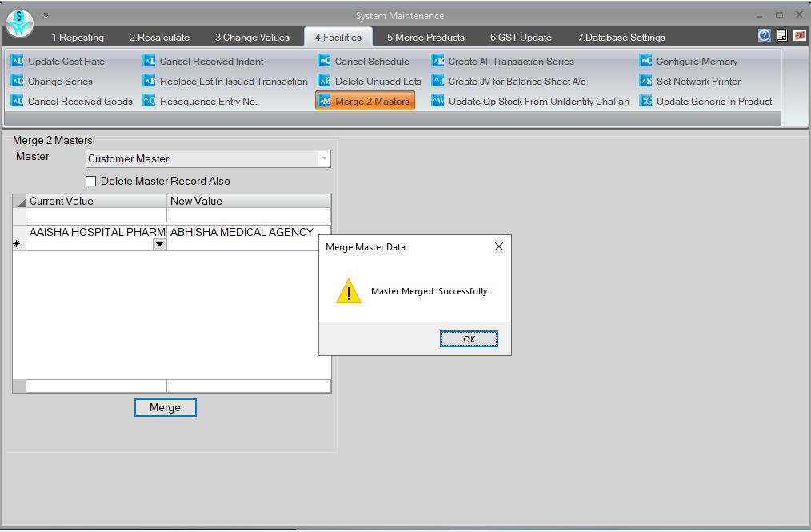Click the Set Network Printer label
This screenshot has width=811, height=532.
click(x=698, y=82)
